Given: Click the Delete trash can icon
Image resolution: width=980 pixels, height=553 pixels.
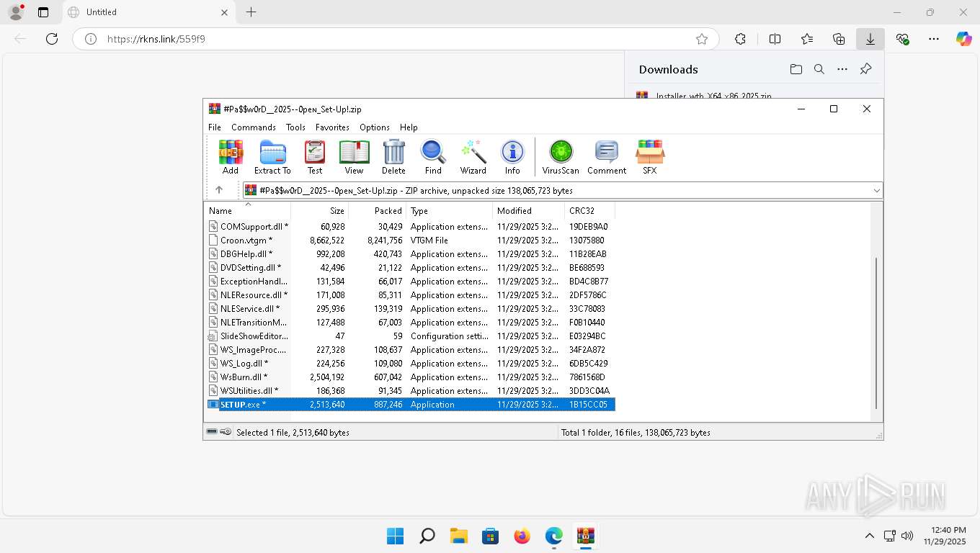Looking at the screenshot, I should [393, 157].
